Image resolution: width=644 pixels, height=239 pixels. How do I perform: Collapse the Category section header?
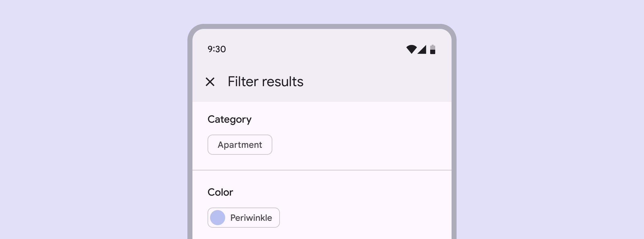click(x=230, y=119)
